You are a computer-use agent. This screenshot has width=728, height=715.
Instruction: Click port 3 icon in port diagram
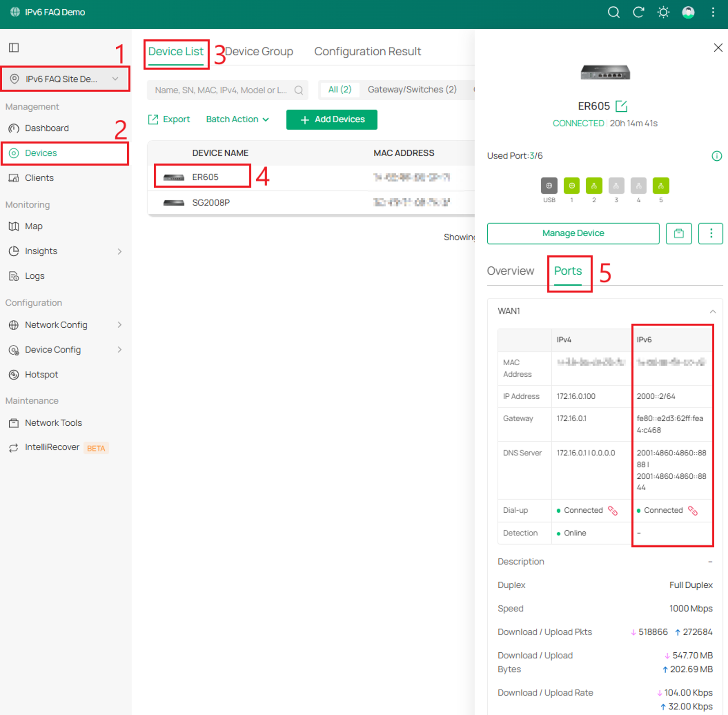pos(616,186)
